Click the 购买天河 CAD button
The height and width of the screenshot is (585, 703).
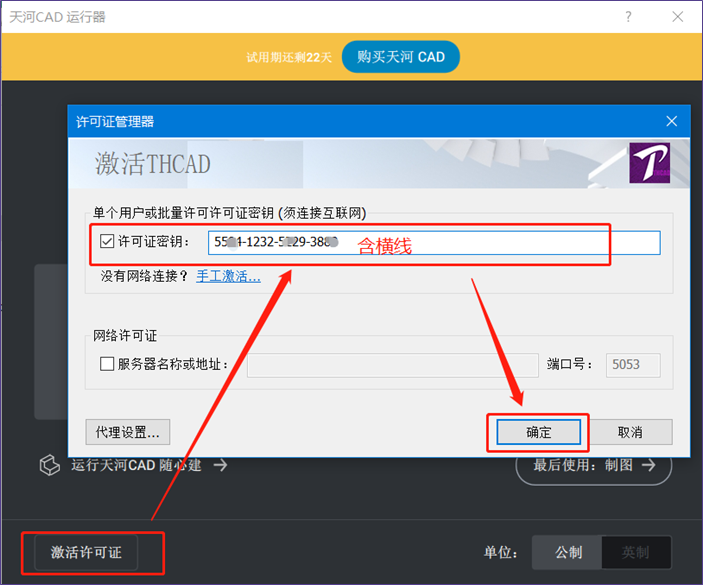[x=400, y=57]
